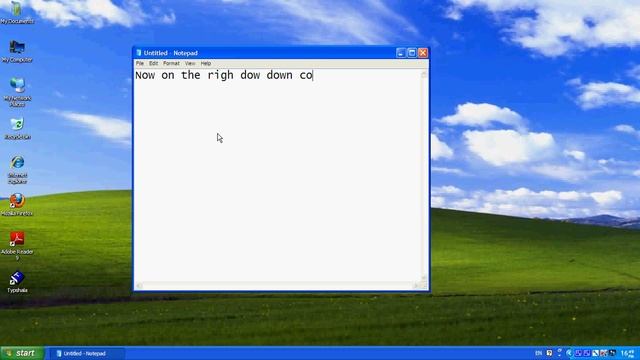Maximize the Notepad window
The height and width of the screenshot is (360, 640).
(x=412, y=53)
